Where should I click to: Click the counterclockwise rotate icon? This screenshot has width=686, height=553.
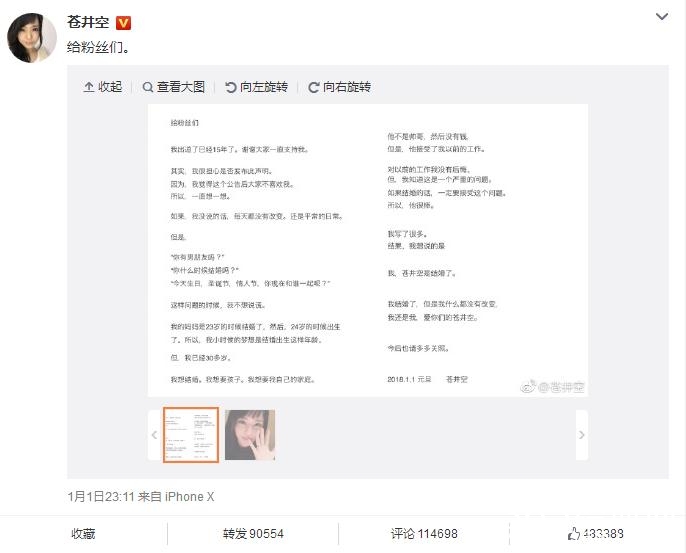pyautogui.click(x=231, y=88)
